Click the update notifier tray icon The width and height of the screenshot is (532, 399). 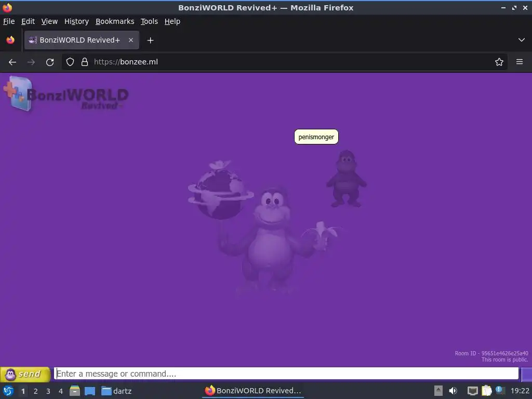click(x=500, y=390)
